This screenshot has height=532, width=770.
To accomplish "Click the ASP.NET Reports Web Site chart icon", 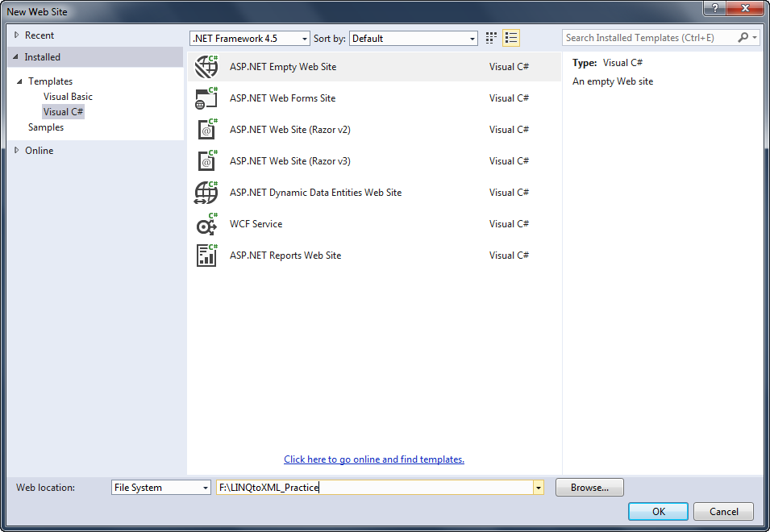I will tap(206, 256).
